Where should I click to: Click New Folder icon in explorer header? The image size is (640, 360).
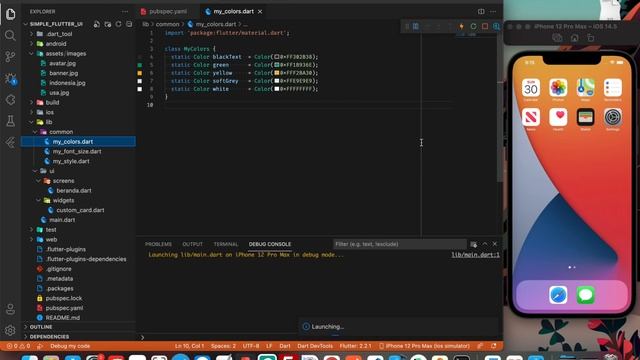[x=108, y=24]
